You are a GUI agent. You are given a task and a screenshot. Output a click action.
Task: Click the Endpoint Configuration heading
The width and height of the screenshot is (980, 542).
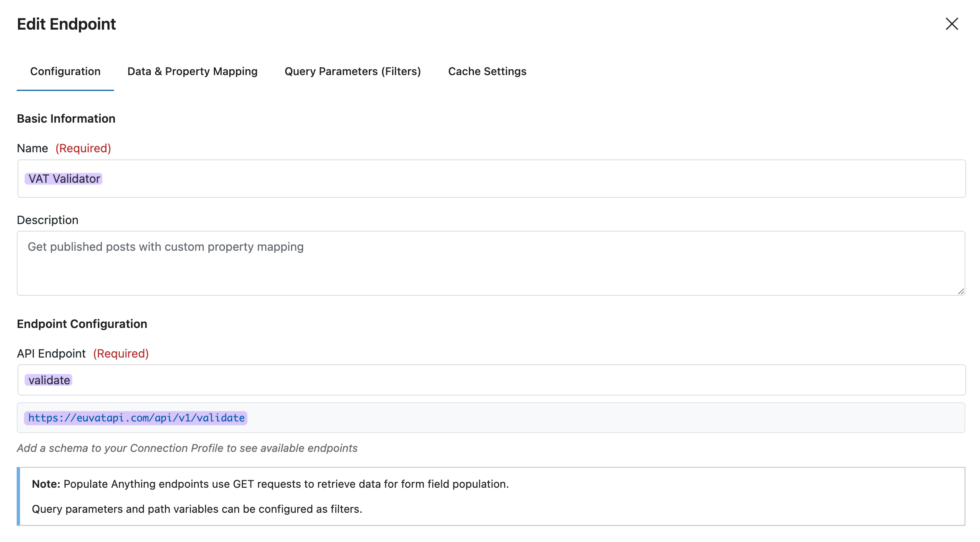tap(82, 324)
